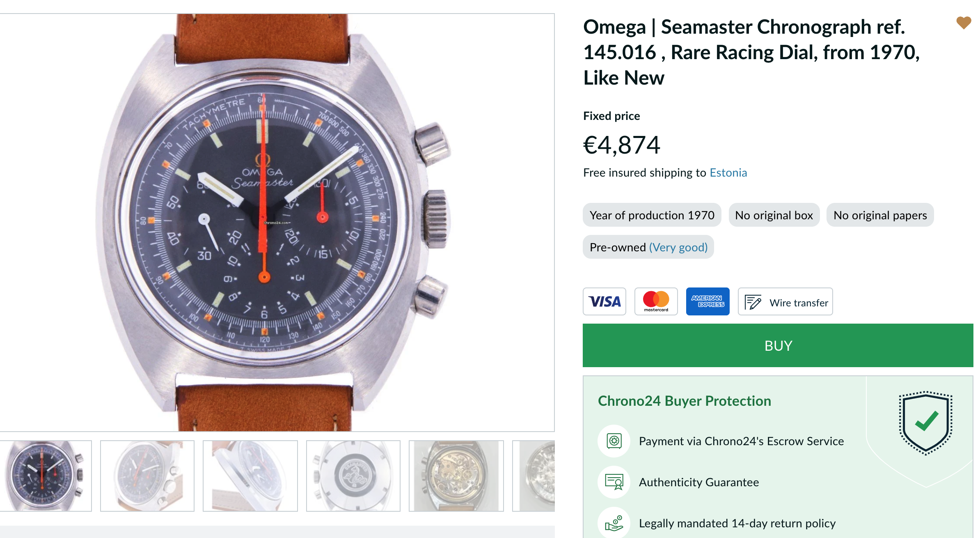
Task: Click the No original papers tag
Action: 880,215
